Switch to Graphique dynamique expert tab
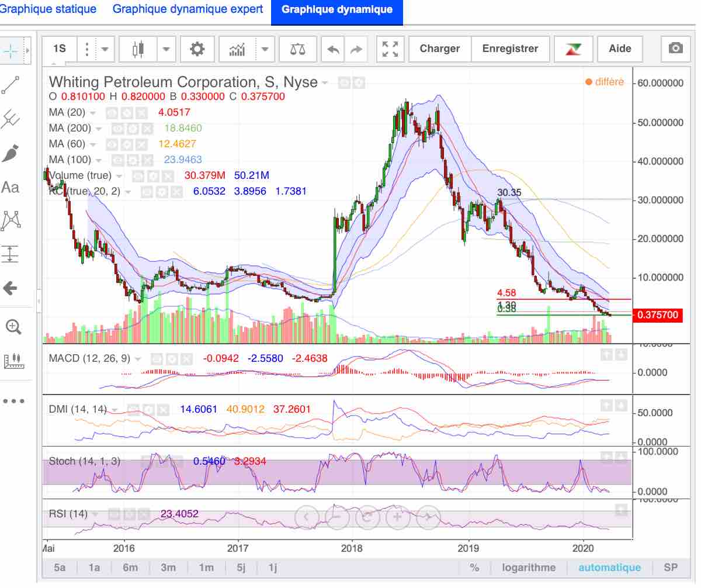Image resolution: width=701 pixels, height=588 pixels. pos(188,9)
